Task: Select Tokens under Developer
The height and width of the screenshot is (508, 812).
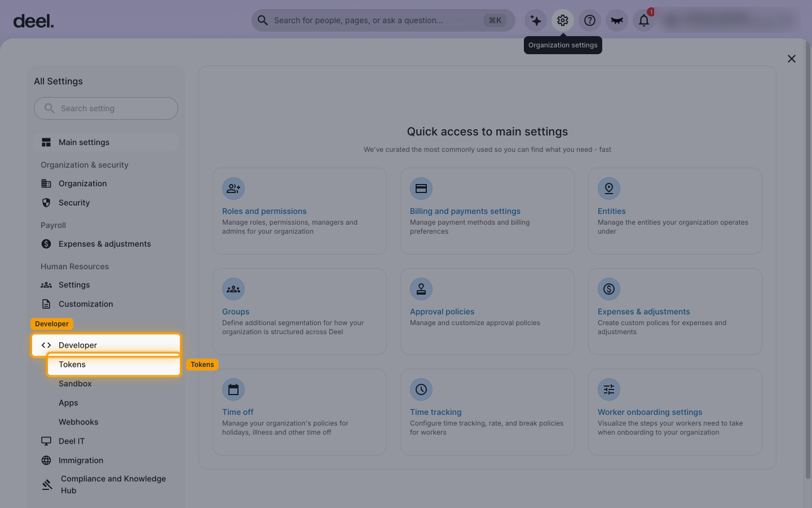Action: pyautogui.click(x=114, y=365)
